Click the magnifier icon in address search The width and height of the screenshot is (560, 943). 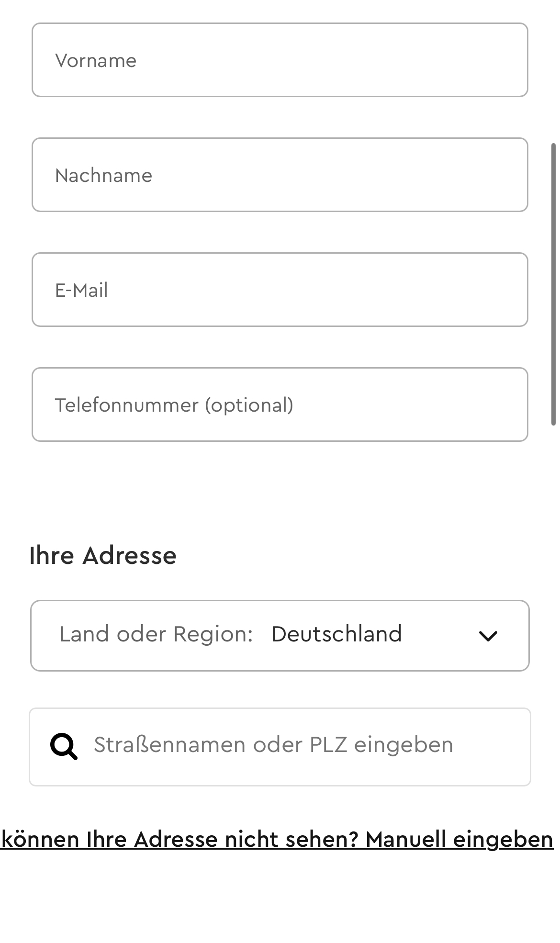(64, 746)
